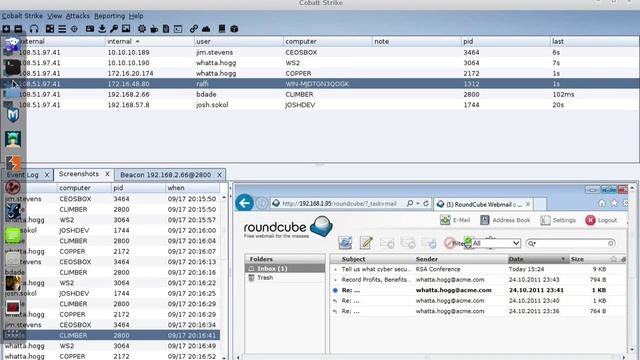
Task: Open the Cobalt Strike menu
Action: coord(22,16)
